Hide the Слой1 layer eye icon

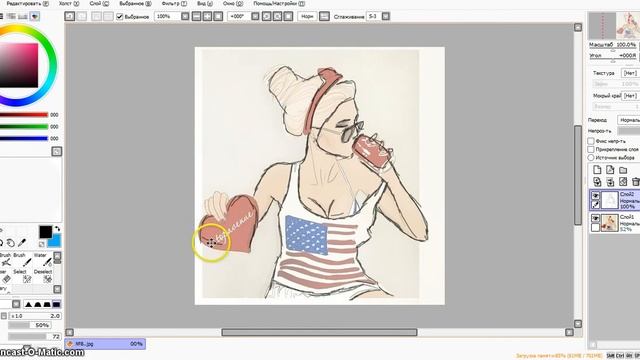point(596,218)
